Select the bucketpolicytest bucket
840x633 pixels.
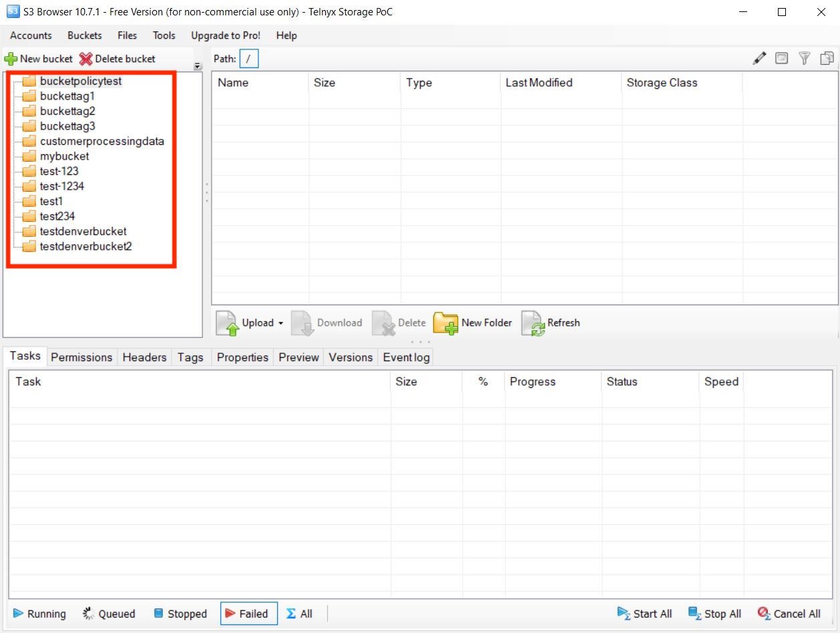pos(81,81)
